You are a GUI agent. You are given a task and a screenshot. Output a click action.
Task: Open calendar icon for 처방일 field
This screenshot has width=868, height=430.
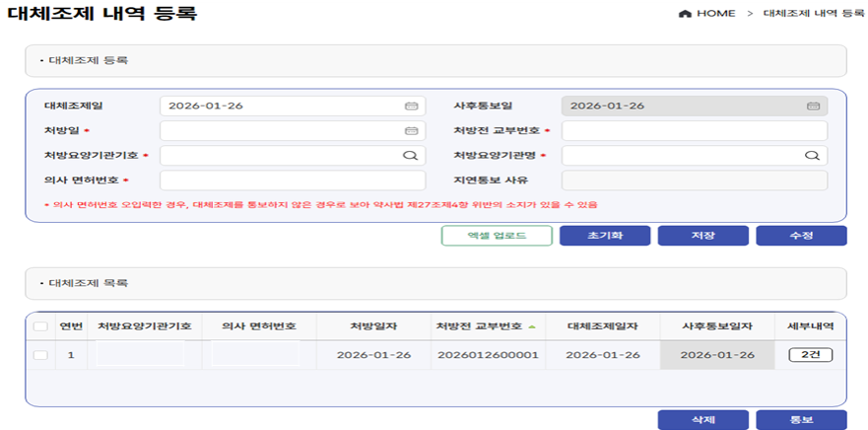click(411, 130)
